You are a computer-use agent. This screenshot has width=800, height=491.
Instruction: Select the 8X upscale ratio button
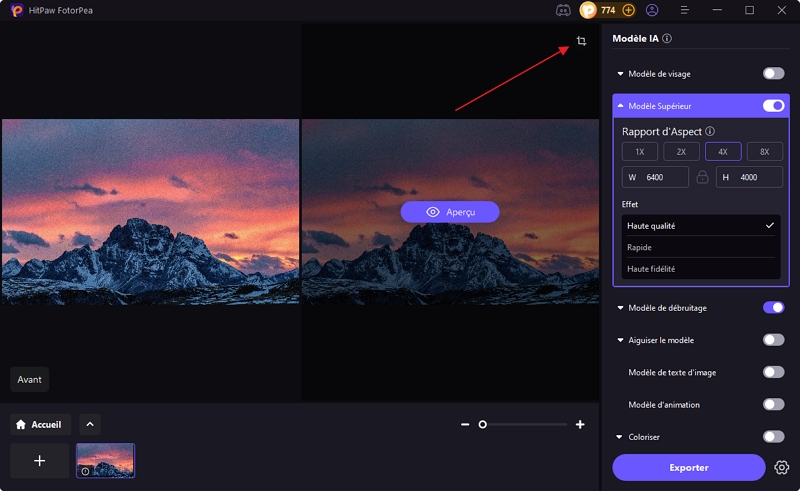tap(764, 152)
